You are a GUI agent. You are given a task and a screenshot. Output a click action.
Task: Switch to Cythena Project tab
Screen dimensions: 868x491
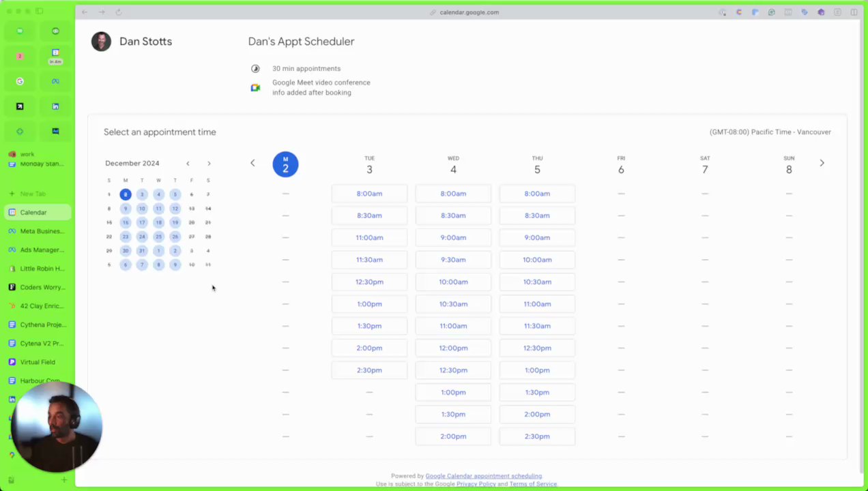pyautogui.click(x=38, y=325)
